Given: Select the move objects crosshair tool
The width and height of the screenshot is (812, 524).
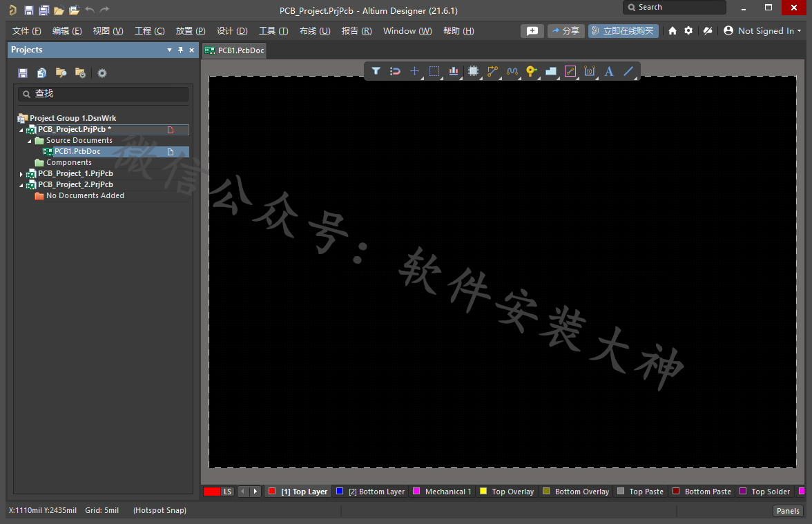Looking at the screenshot, I should [x=415, y=71].
